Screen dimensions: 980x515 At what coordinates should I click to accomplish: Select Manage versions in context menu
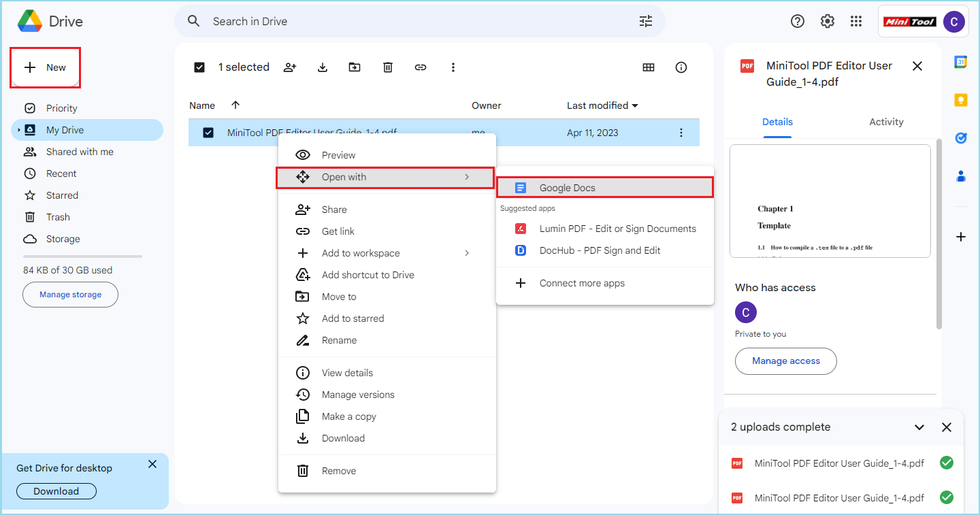(387, 395)
